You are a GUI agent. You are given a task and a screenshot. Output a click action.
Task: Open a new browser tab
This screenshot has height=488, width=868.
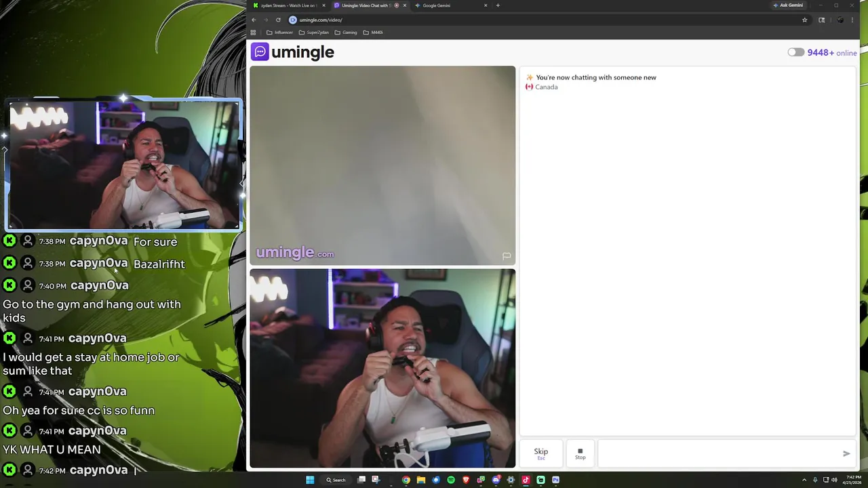(x=498, y=5)
